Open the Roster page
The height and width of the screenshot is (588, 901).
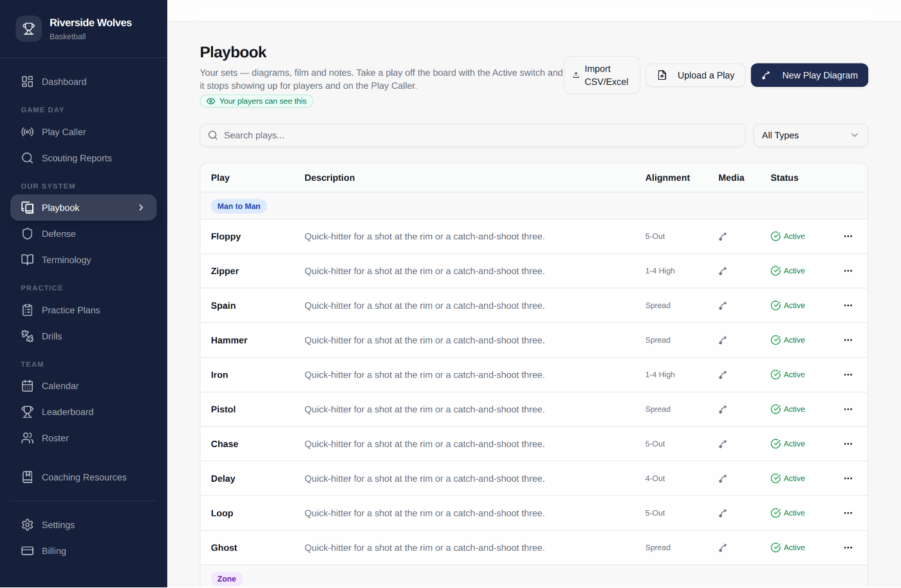pyautogui.click(x=84, y=438)
